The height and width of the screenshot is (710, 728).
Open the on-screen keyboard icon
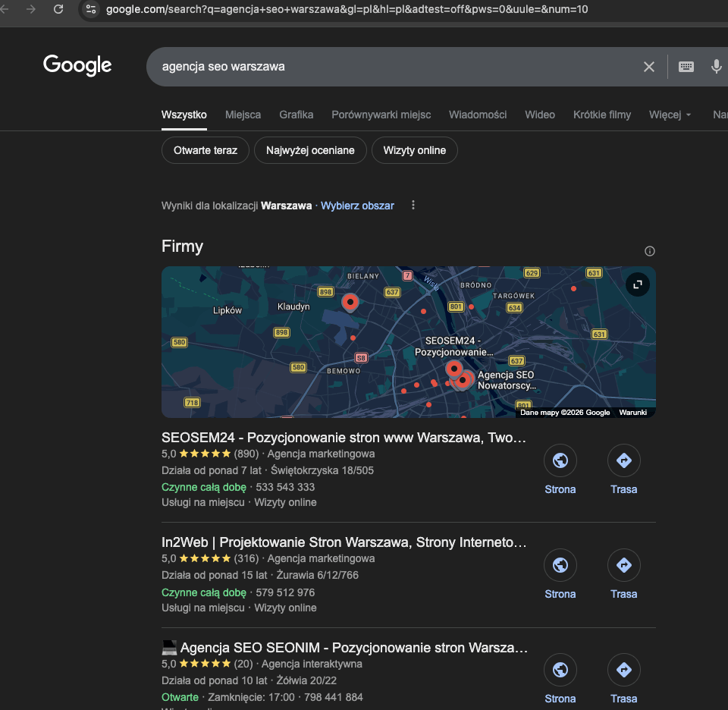686,67
